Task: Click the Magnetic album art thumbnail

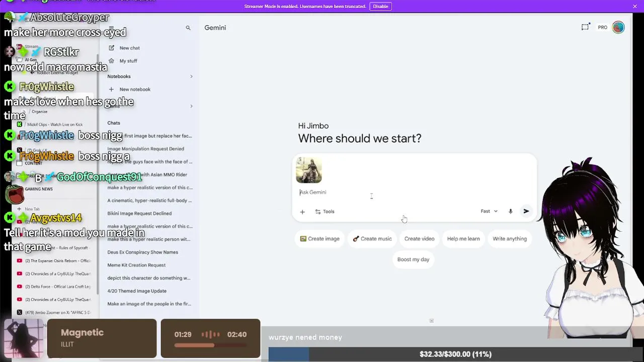Action: point(24,338)
